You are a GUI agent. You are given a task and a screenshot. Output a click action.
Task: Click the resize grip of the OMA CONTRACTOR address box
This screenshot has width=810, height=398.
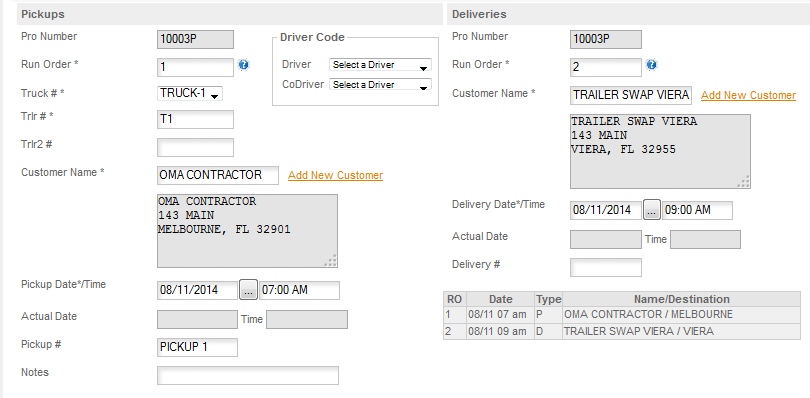tap(331, 261)
